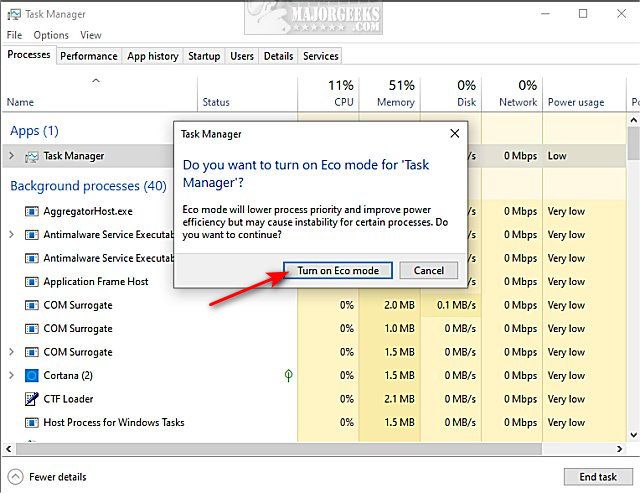
Task: Click the Application Frame Host icon
Action: pos(32,282)
